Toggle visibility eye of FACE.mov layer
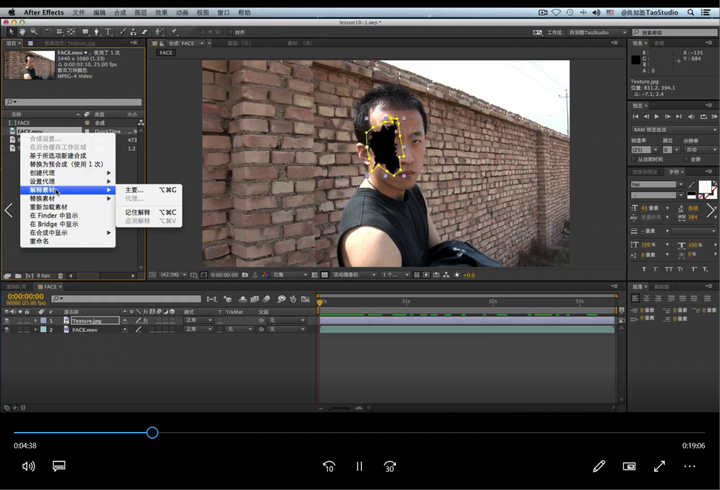This screenshot has width=720, height=490. coord(7,329)
